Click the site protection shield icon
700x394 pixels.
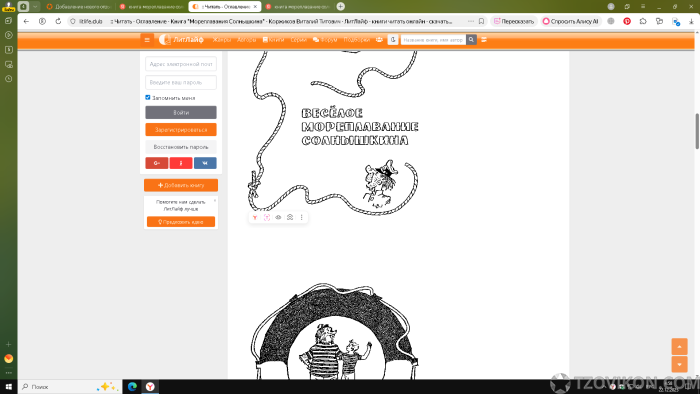(73, 21)
